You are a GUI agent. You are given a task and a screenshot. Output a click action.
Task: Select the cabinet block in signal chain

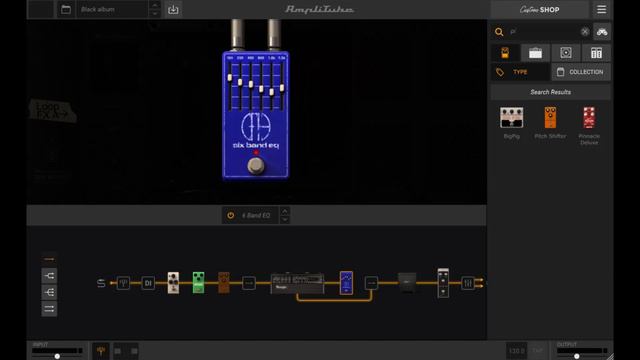pos(407,282)
